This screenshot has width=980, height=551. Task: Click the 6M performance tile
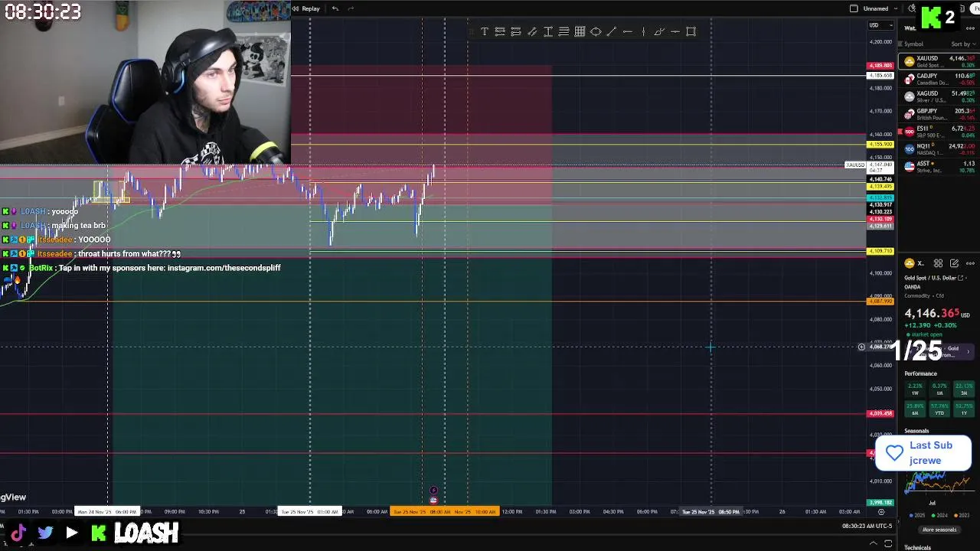(915, 409)
